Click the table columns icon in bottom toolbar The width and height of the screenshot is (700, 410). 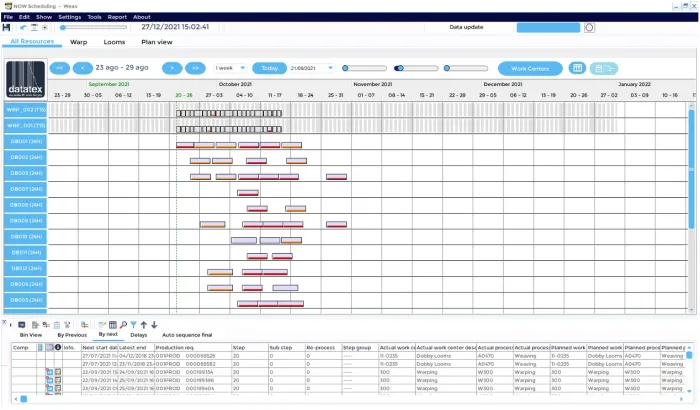[112, 325]
